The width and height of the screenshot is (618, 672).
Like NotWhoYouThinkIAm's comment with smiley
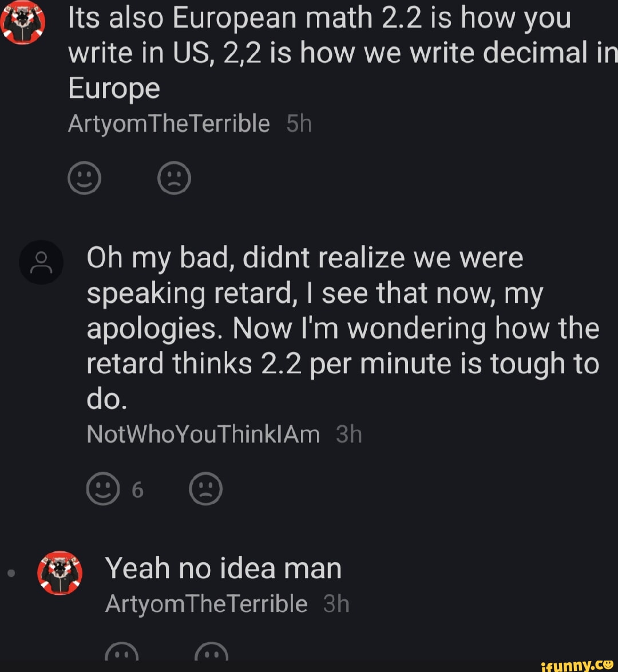click(x=103, y=488)
